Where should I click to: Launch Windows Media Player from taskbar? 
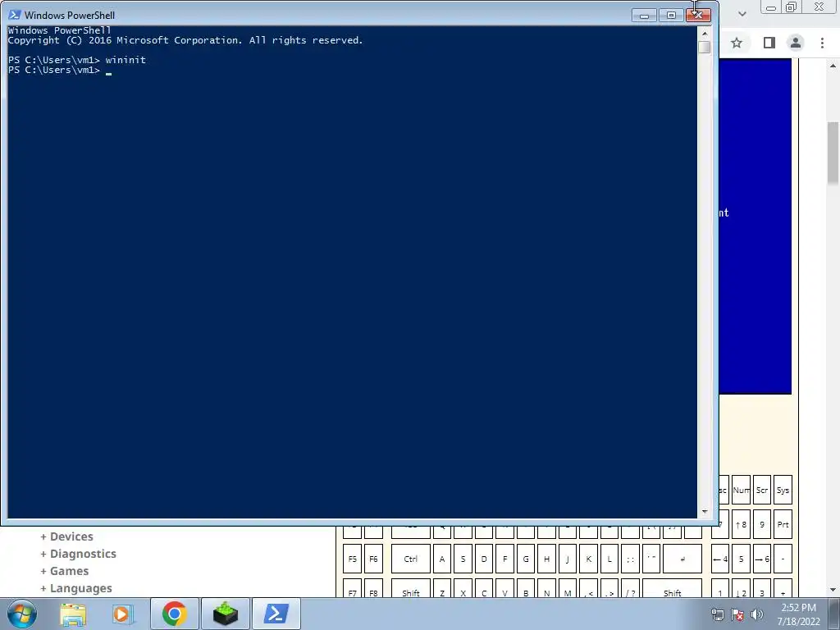click(122, 614)
